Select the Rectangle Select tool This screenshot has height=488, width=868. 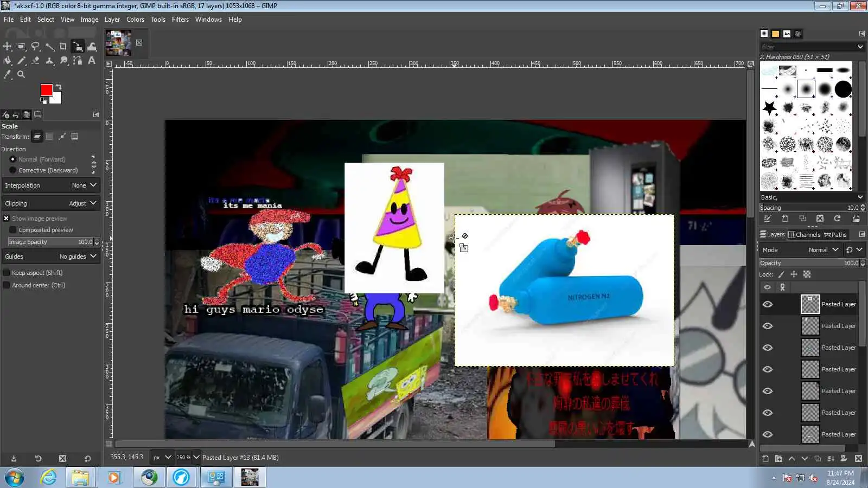coord(21,47)
